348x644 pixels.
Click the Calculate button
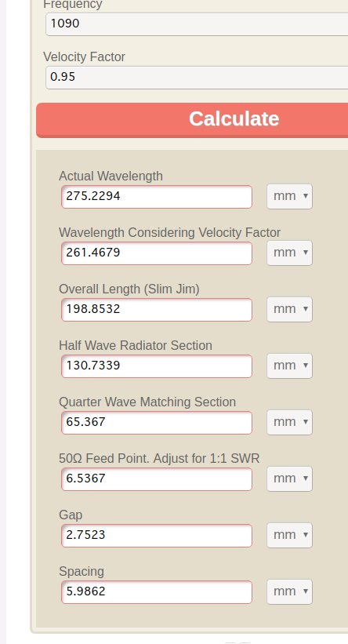coord(192,119)
